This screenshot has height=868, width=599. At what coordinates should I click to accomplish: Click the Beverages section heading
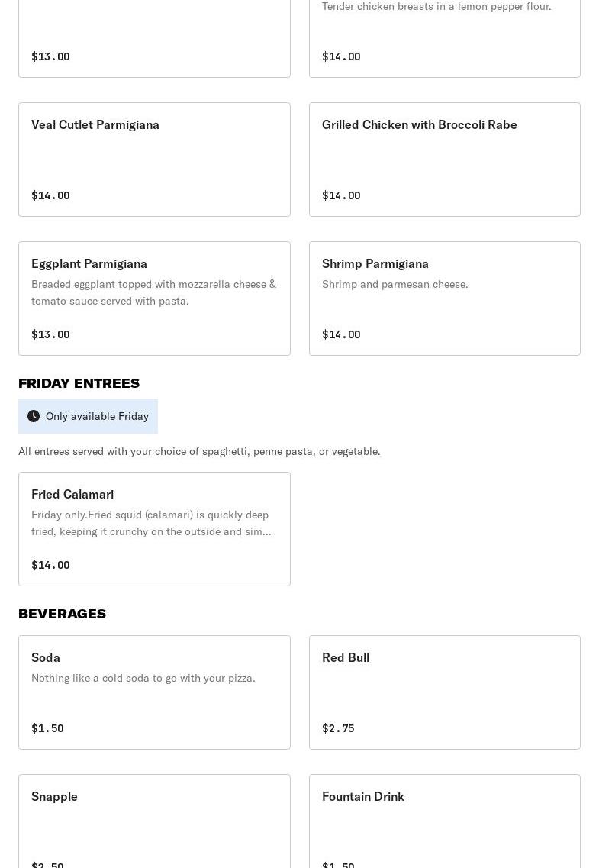62,614
